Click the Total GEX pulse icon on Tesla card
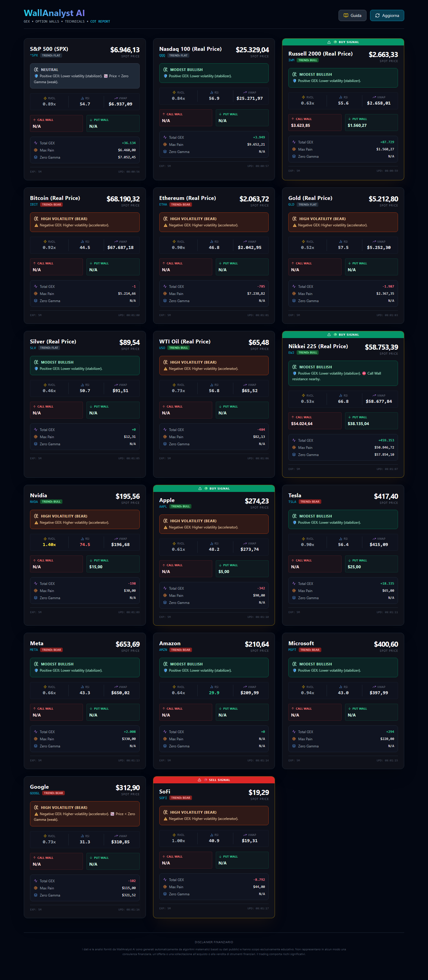Screen dimensions: 428x980 (294, 584)
